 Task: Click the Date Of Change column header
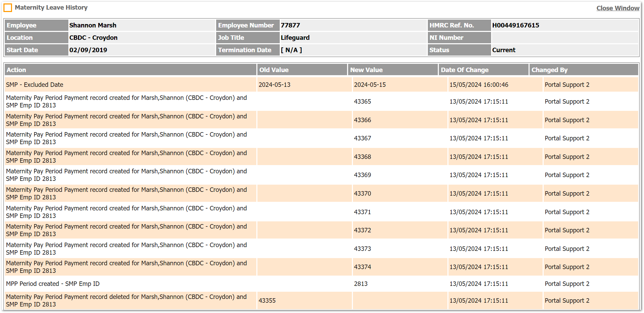[x=465, y=70]
